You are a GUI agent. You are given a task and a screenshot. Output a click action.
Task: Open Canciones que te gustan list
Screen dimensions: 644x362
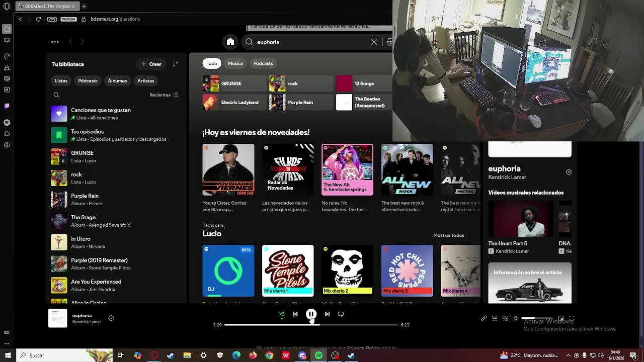tap(116, 114)
